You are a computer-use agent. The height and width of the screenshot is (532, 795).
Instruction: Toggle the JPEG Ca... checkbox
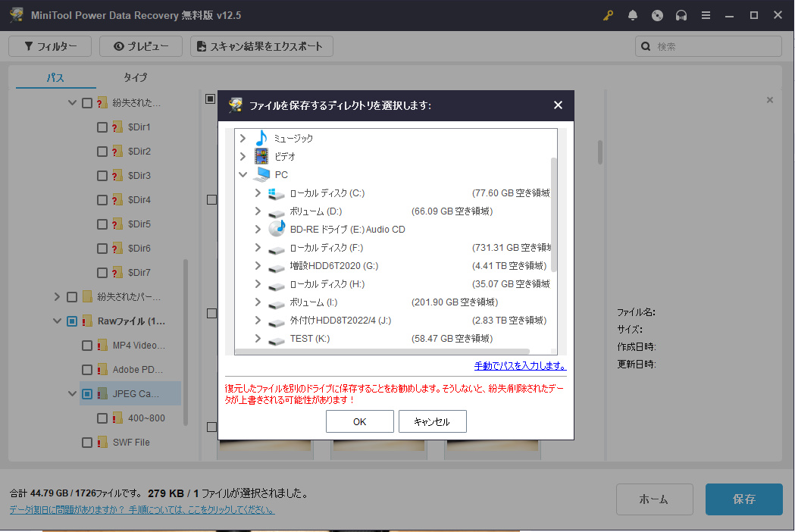tap(86, 394)
